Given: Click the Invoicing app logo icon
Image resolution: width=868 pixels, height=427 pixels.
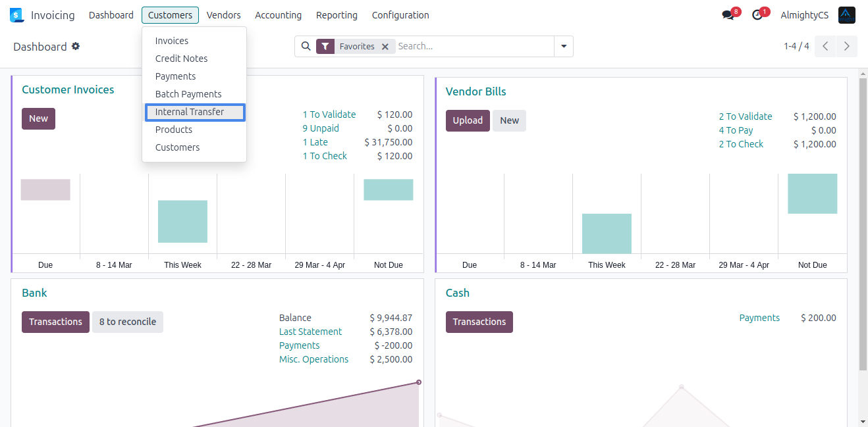Looking at the screenshot, I should coord(16,15).
